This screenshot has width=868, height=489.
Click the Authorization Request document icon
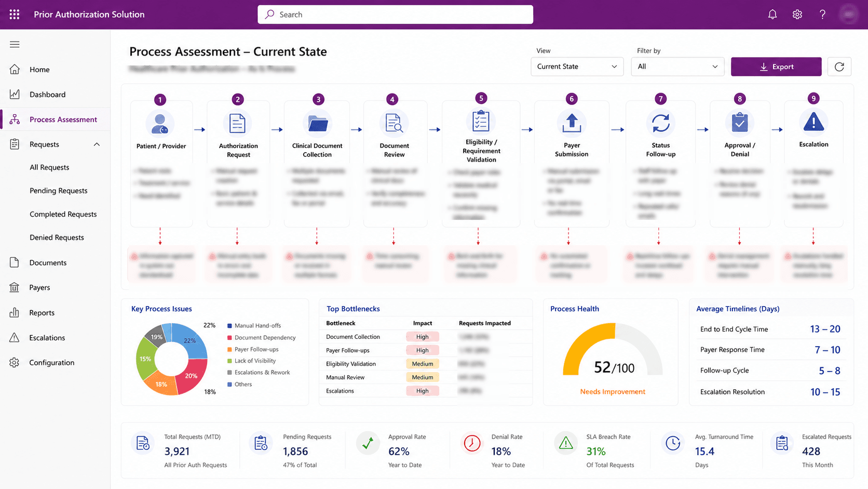click(x=237, y=124)
